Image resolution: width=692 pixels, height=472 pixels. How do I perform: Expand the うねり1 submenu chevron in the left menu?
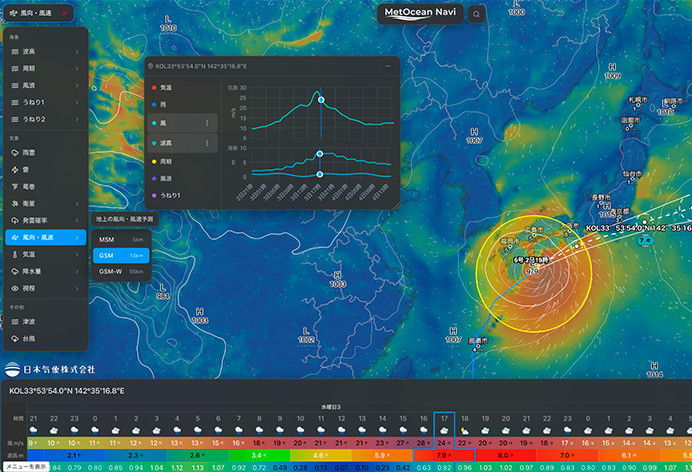(77, 102)
